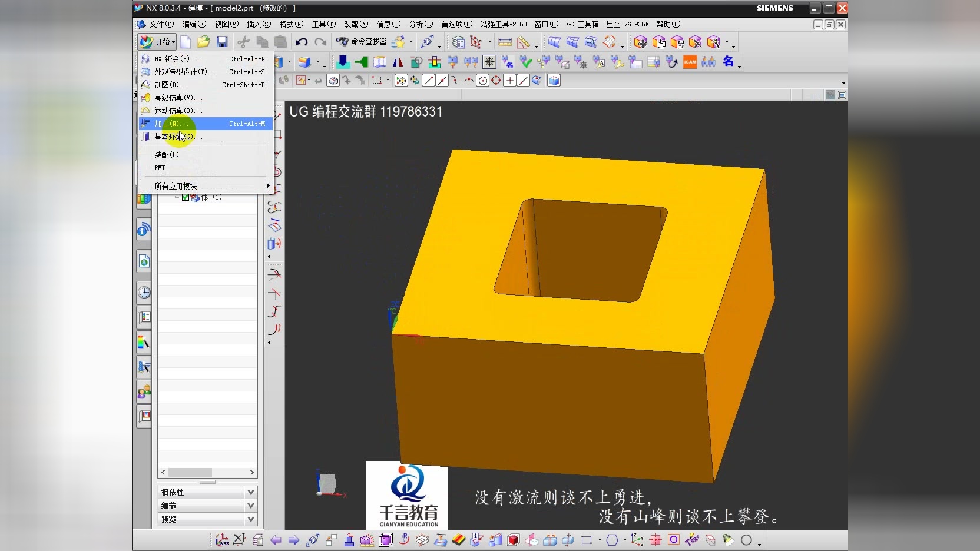Open the polygon tool dropdown arrow
The image size is (980, 551).
coord(625,540)
